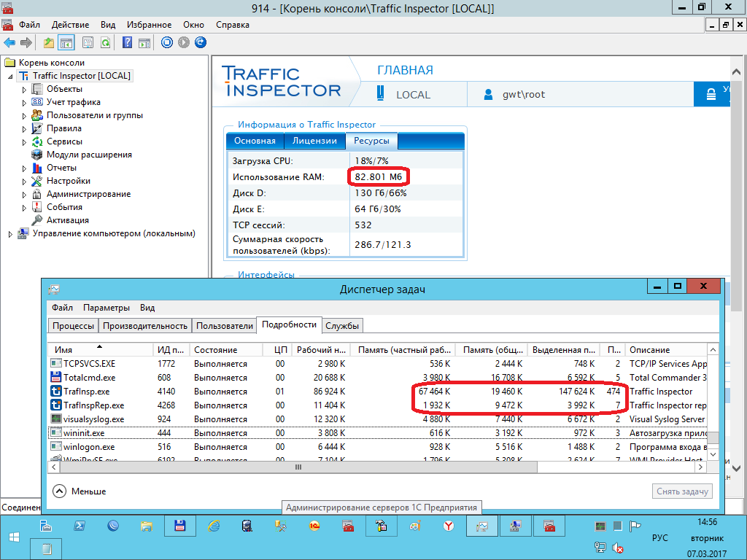Screen dimensions: 747x560
Task: Click the Action Center flag tray icon
Action: (x=635, y=526)
